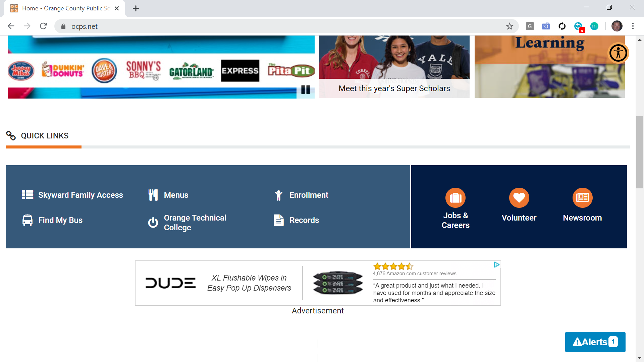Image resolution: width=644 pixels, height=362 pixels.
Task: Click the vertical scrollbar thumb
Action: pos(640,152)
